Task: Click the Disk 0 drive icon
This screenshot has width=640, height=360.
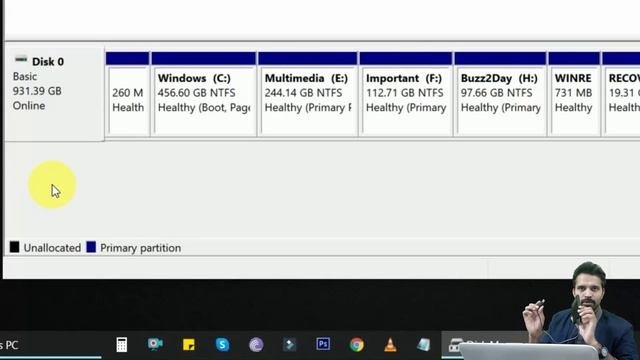Action: coord(21,60)
